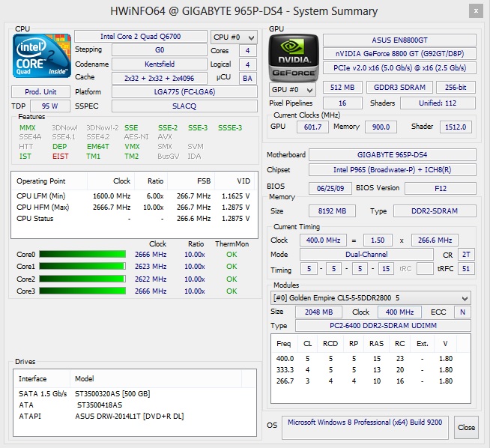This screenshot has height=448, width=490.
Task: Click the ASUS EN8800GT field
Action: 399,40
